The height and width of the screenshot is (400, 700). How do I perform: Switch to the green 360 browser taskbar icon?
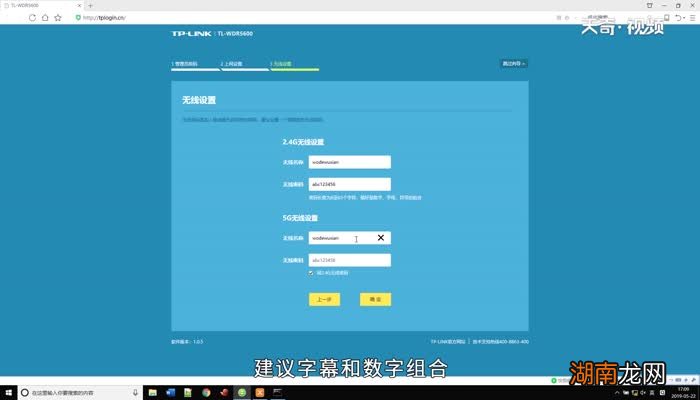pos(242,393)
